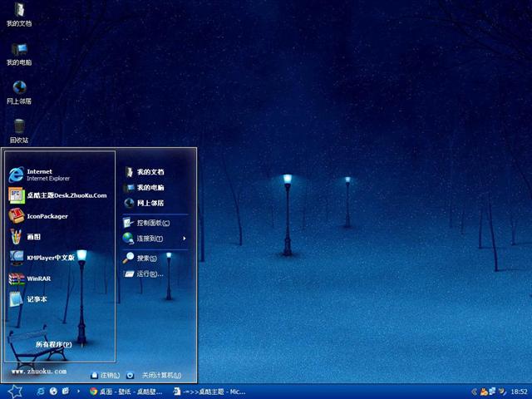Viewport: 532px width, 399px height.
Task: Open 回收站 (Recycle Bin) on the desktop
Action: coord(18,131)
